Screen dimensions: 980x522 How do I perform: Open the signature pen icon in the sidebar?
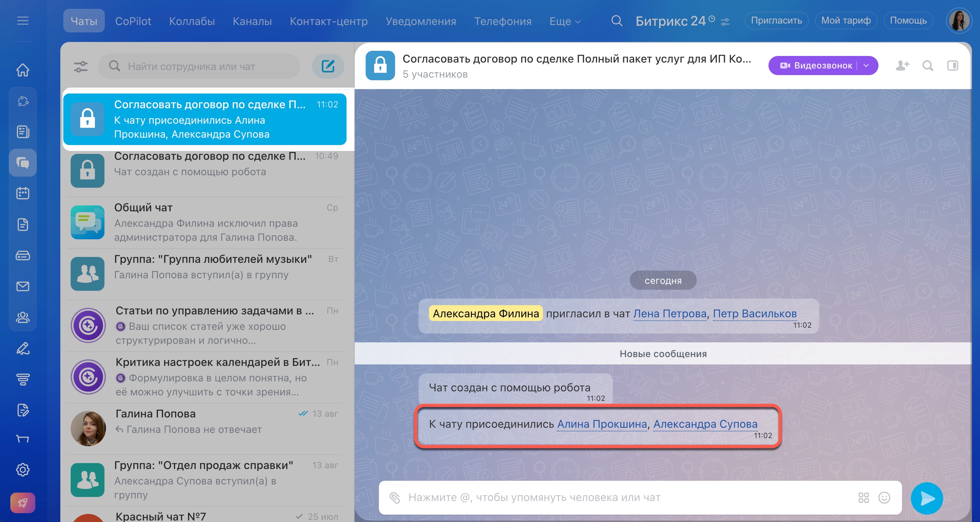coord(23,348)
